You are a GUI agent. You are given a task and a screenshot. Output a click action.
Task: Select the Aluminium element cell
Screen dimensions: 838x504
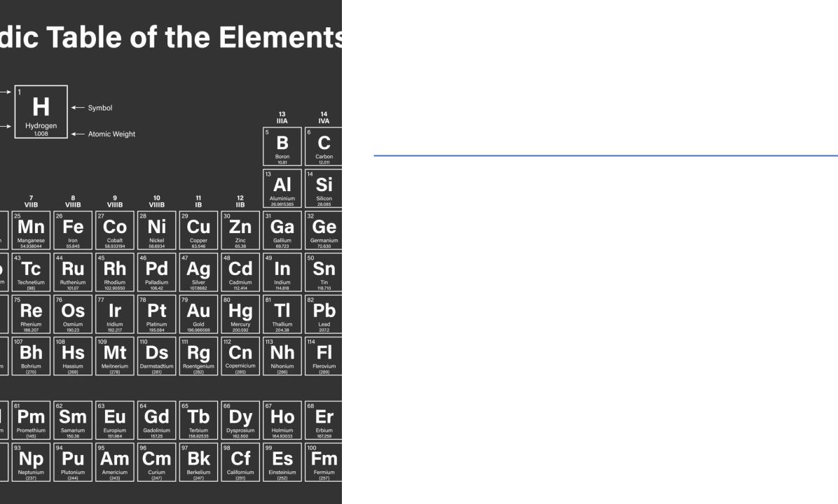tap(282, 188)
